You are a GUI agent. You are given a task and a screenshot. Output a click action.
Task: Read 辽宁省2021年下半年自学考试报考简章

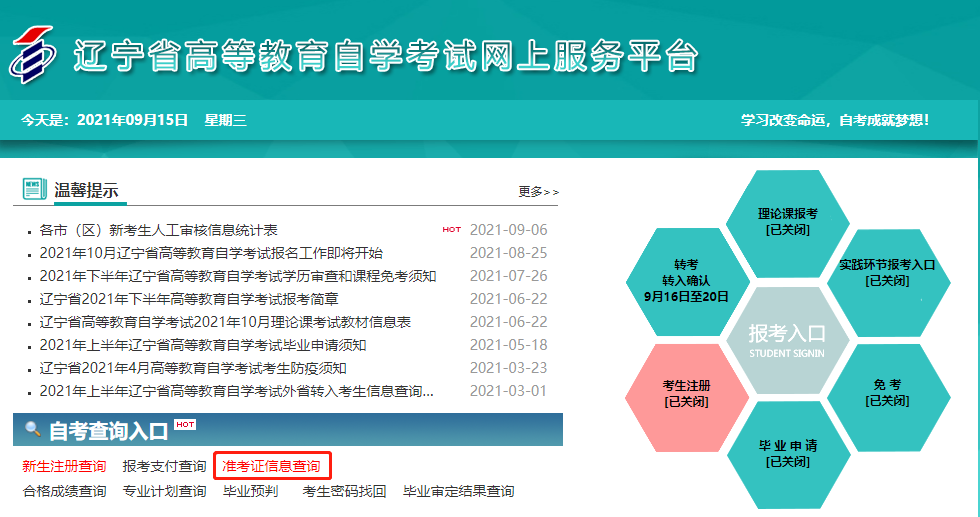pos(188,299)
